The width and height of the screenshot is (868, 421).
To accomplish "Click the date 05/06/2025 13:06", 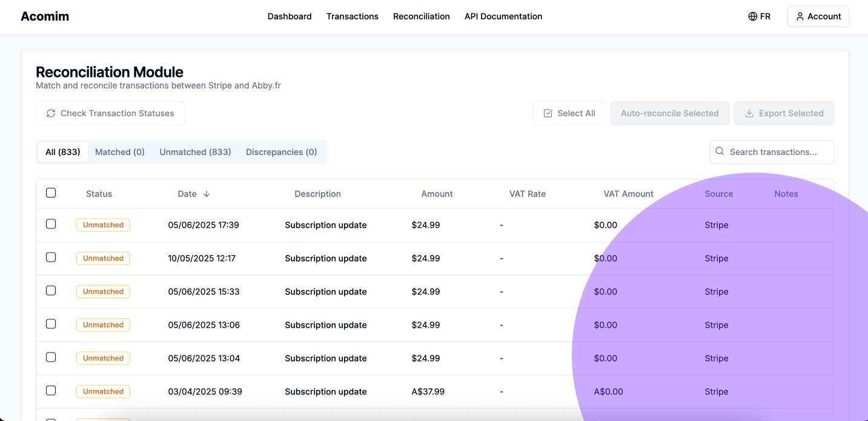I will coord(204,325).
